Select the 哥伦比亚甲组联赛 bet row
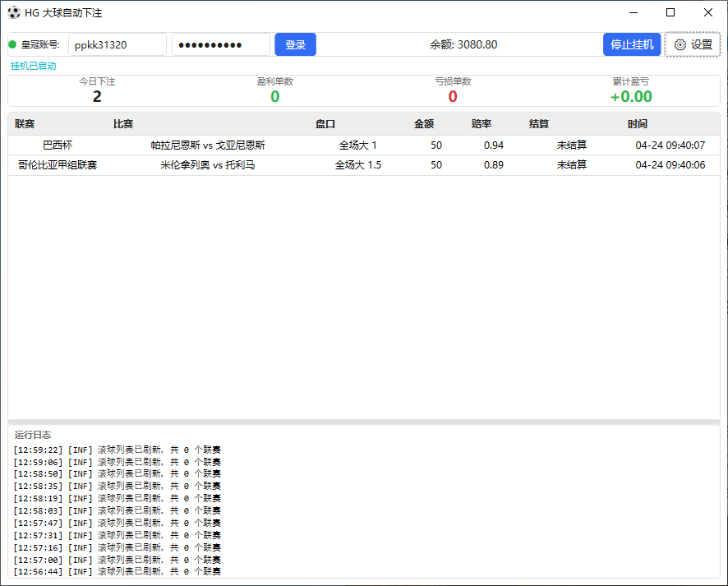 click(247, 165)
